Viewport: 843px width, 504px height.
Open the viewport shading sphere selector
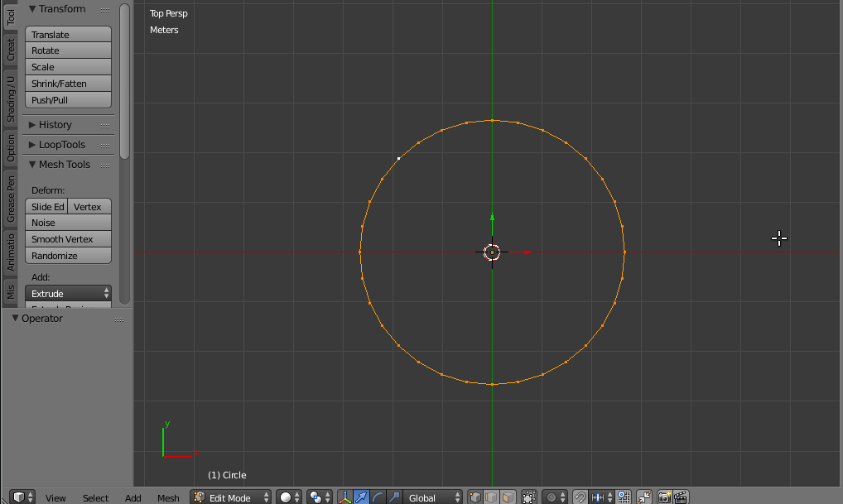(x=289, y=497)
